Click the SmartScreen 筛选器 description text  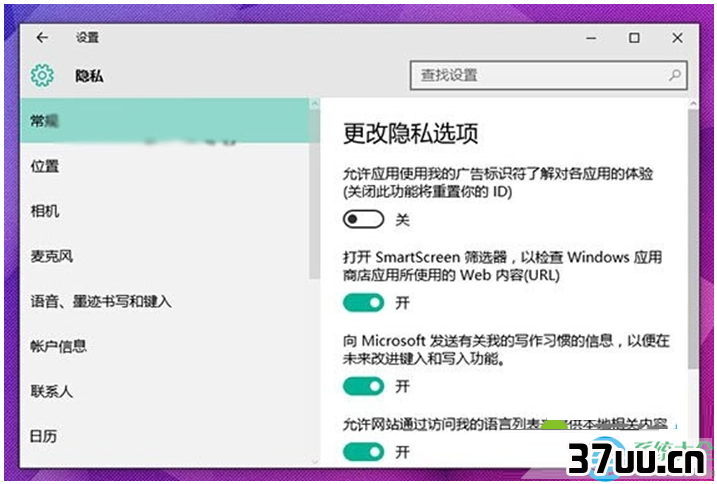click(503, 266)
